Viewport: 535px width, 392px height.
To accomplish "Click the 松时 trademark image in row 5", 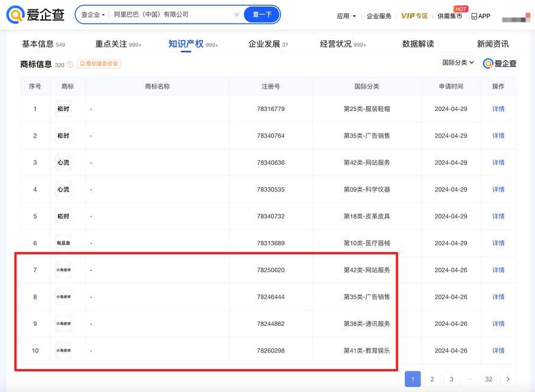I will 63,216.
